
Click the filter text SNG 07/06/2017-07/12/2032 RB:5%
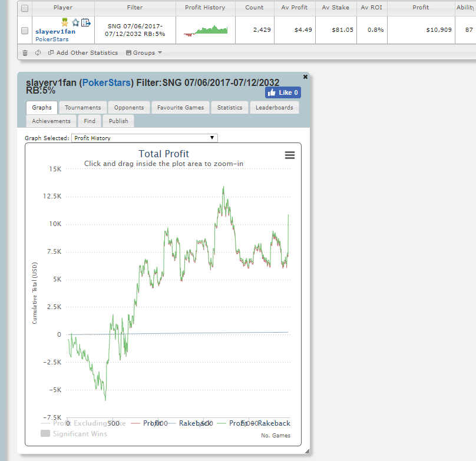135,30
